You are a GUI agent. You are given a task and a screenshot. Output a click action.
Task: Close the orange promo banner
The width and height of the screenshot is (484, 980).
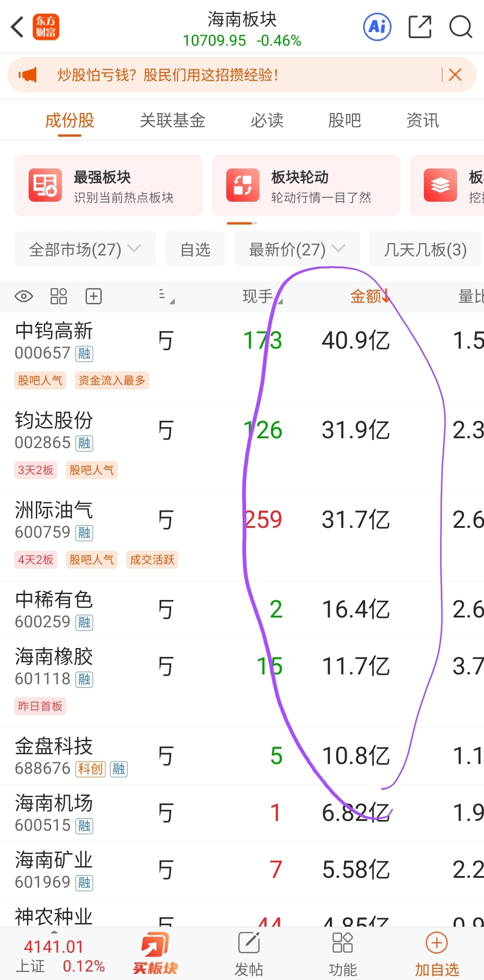tap(455, 75)
